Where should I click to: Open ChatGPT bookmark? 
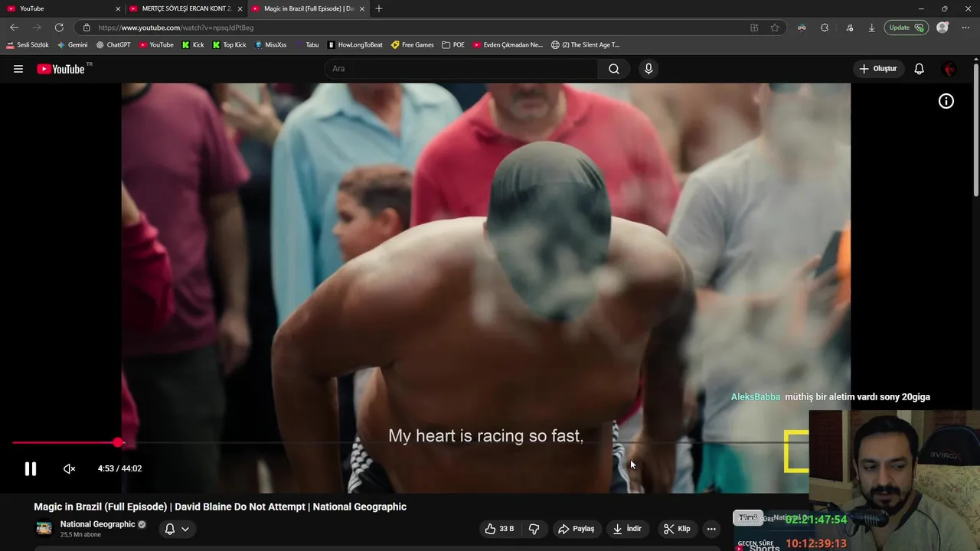[113, 45]
